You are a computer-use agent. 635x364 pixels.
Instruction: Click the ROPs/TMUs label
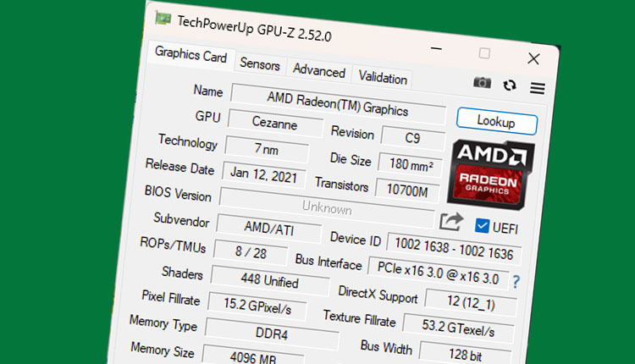(173, 245)
